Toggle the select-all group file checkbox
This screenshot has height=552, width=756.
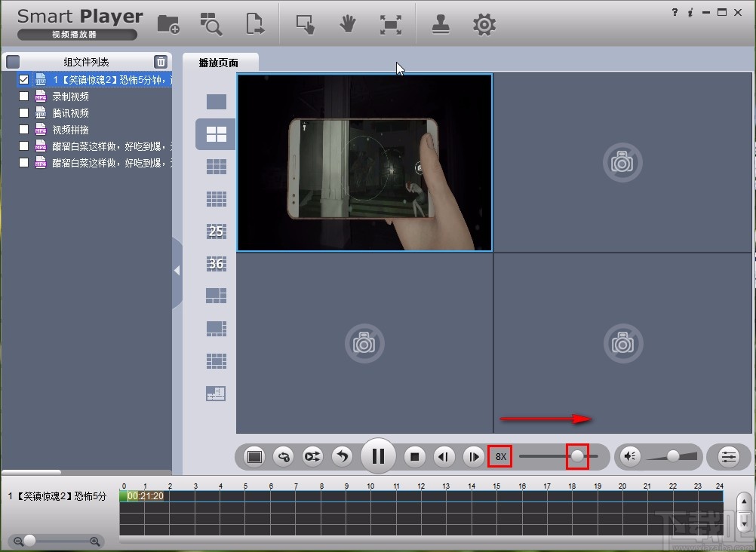point(13,62)
